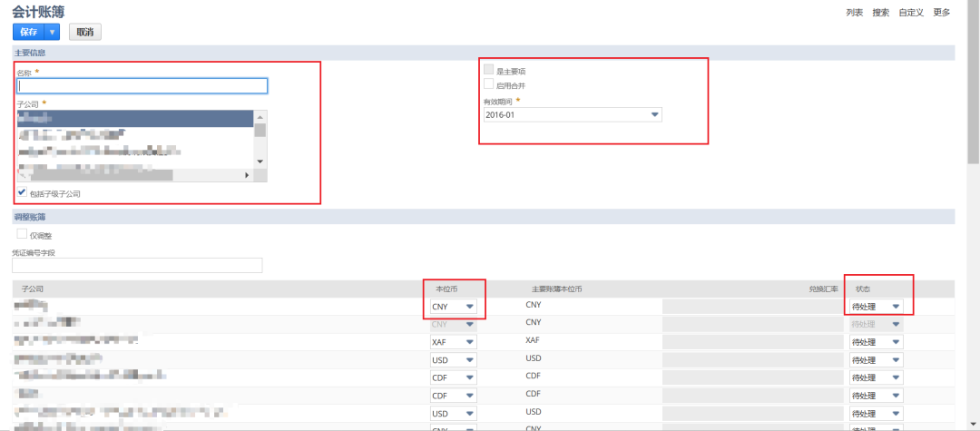Click the 主要账簿本位币 column header
The width and height of the screenshot is (980, 431).
coord(557,289)
